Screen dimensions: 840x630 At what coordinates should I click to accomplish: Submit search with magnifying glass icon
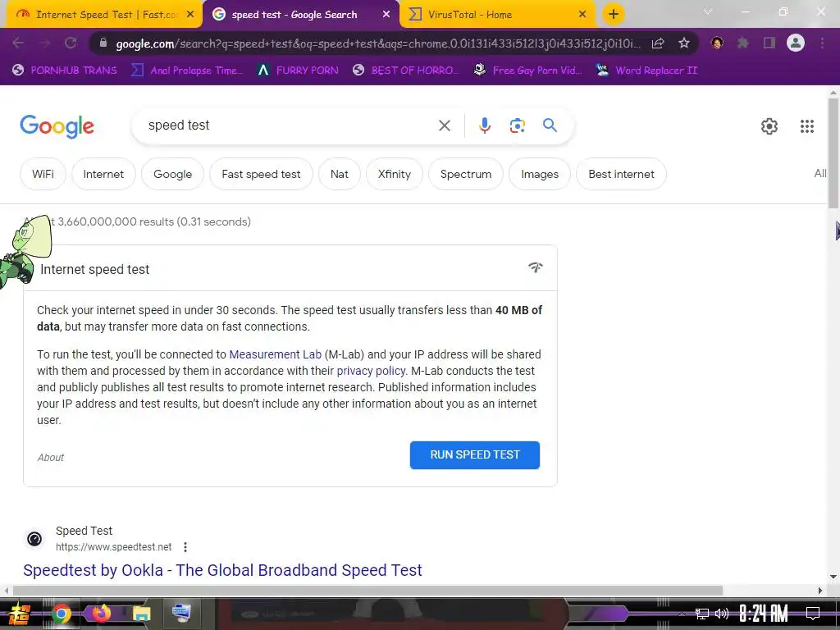point(550,126)
